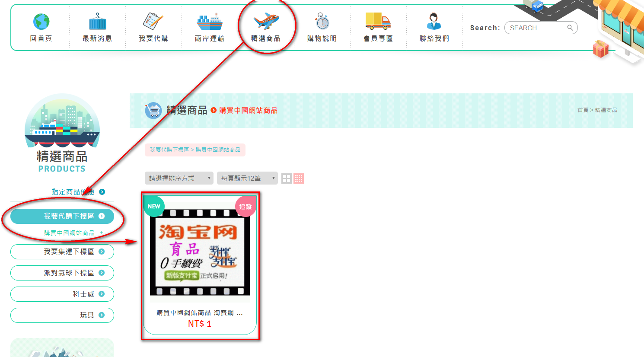Open 兩岸運輸 via the ship icon
This screenshot has height=357, width=644.
point(210,21)
